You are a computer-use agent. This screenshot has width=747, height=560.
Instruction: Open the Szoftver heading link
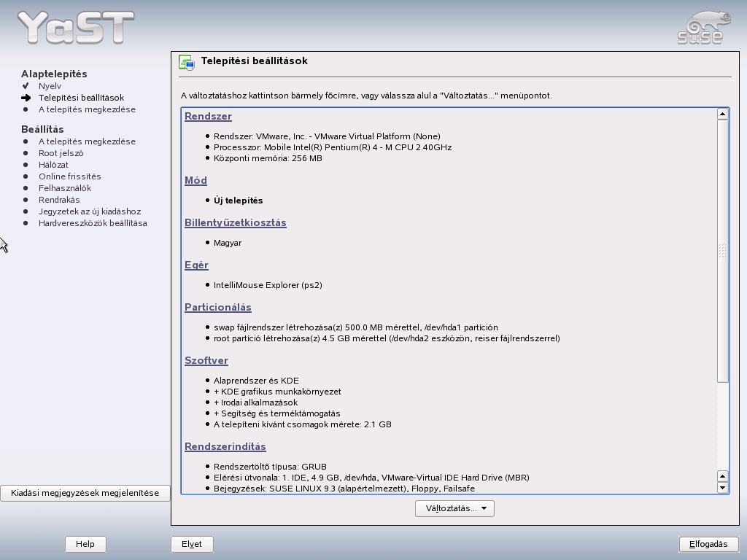click(206, 360)
